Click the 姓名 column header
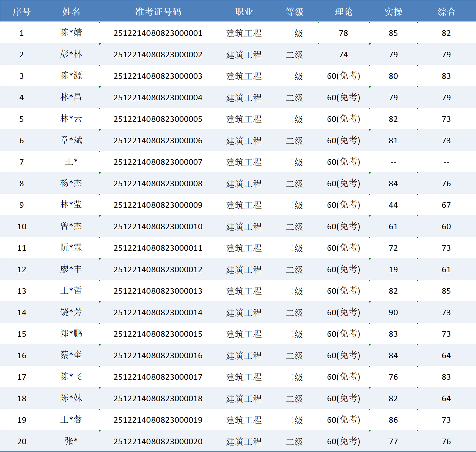 tap(71, 12)
